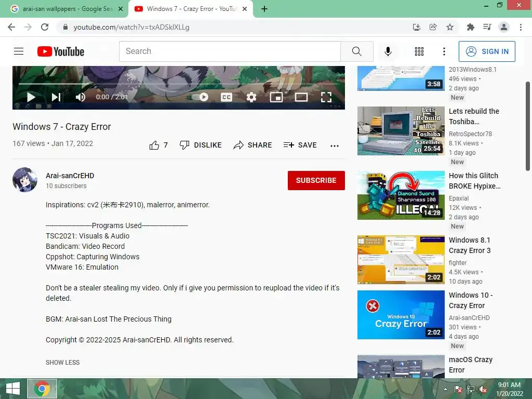Seek on the video progress bar
532x399 pixels.
click(x=179, y=84)
